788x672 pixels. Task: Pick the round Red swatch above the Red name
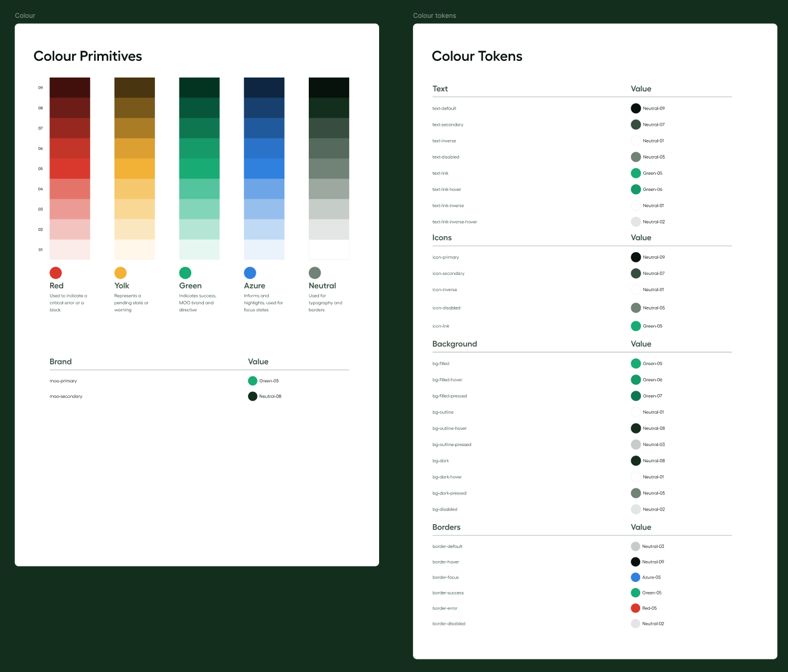[x=55, y=272]
